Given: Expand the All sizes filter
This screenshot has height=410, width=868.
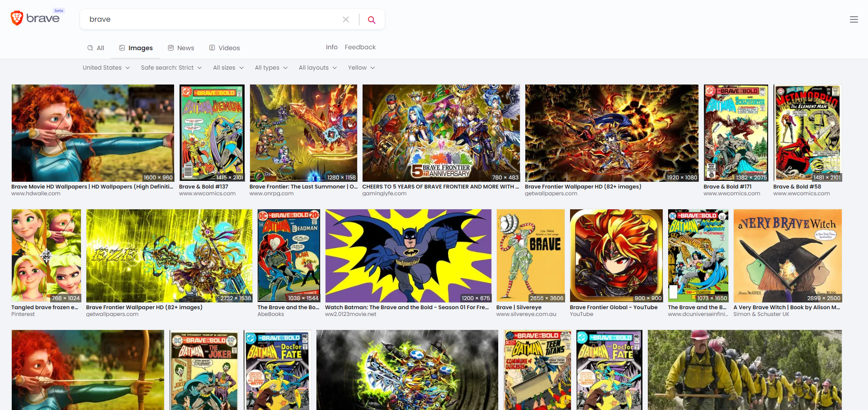Looking at the screenshot, I should click(228, 68).
